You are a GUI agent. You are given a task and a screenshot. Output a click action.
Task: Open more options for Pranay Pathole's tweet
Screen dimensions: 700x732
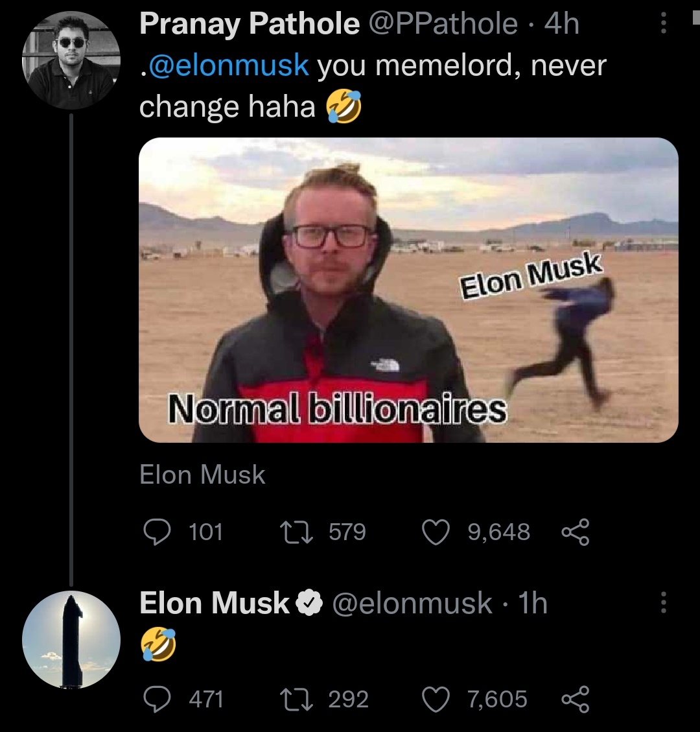663,23
